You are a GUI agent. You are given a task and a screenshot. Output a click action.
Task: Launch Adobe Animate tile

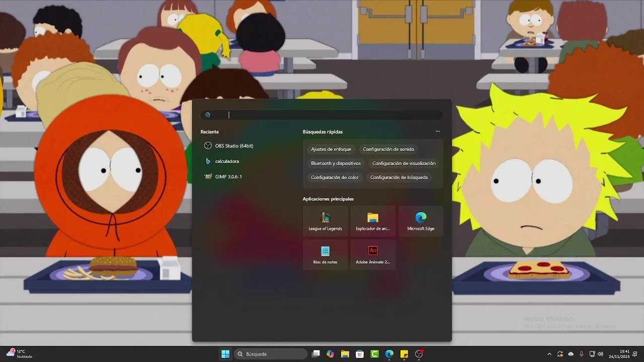(373, 254)
